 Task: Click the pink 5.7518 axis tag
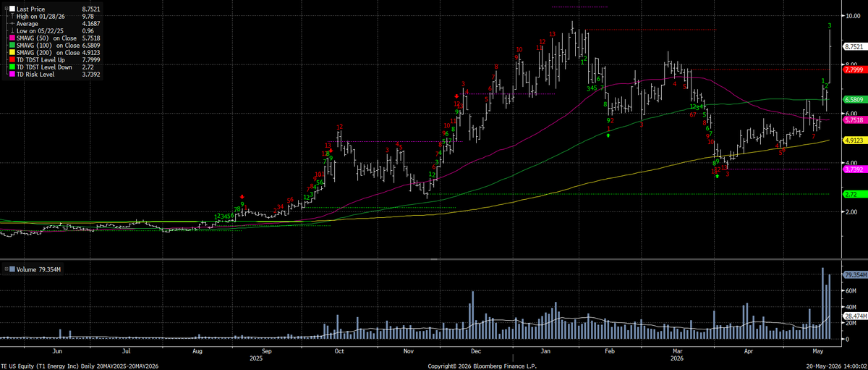[854, 120]
